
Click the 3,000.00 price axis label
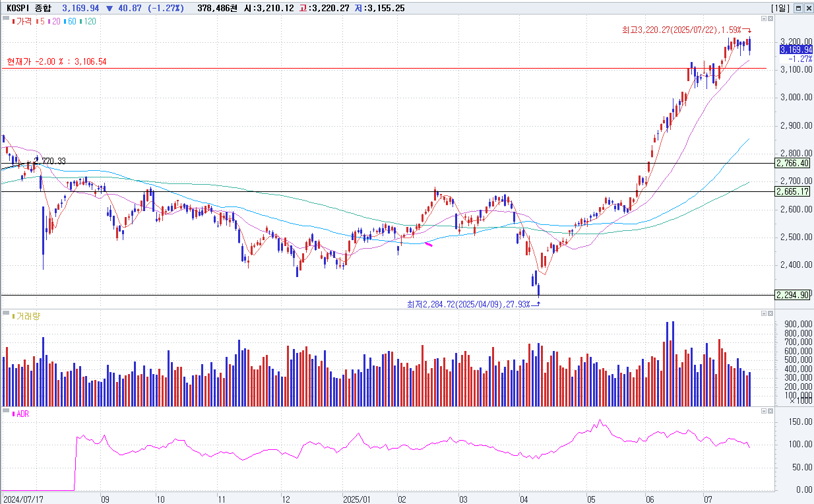(796, 98)
